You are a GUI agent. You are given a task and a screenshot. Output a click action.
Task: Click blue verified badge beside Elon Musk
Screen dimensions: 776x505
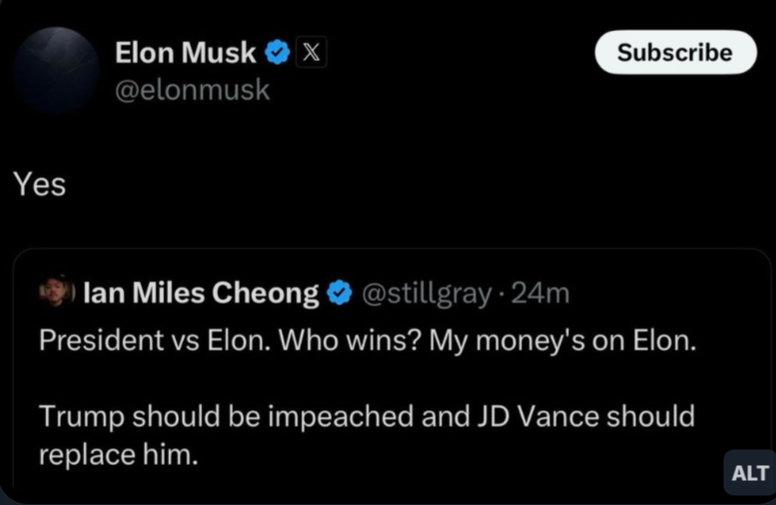[277, 52]
